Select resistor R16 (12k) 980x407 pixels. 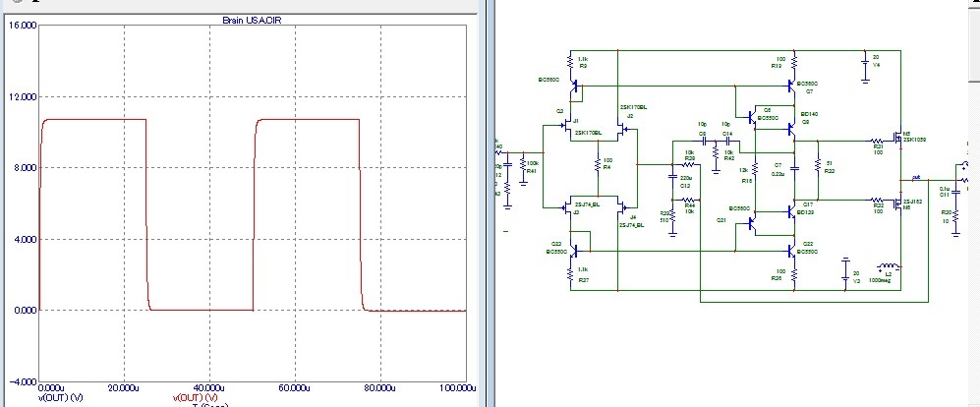pos(755,169)
